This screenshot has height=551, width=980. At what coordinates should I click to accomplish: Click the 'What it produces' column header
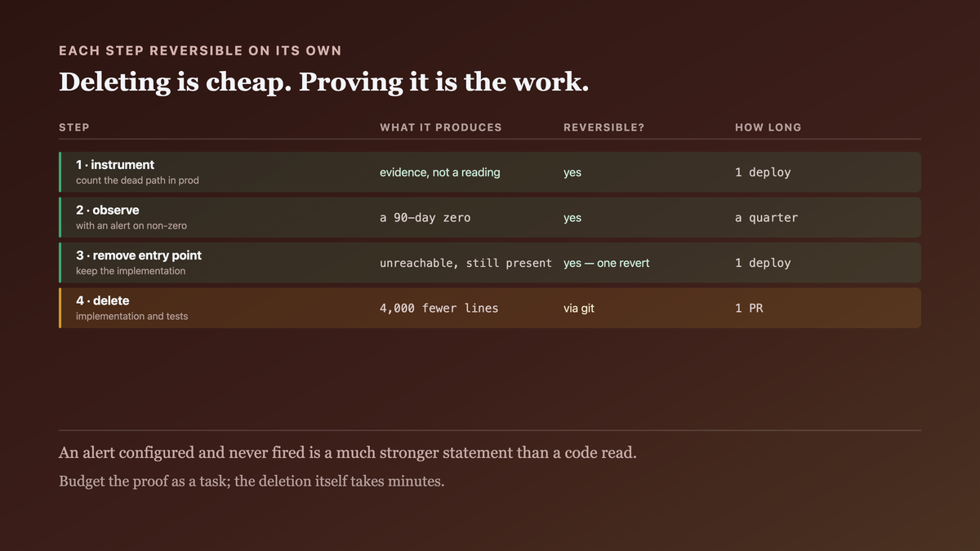(441, 127)
